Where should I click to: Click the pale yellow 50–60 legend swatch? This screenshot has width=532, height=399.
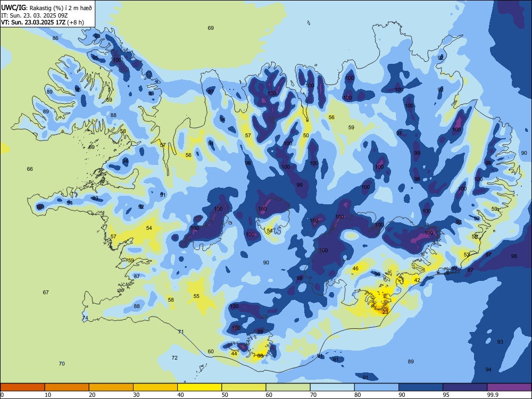[244, 387]
